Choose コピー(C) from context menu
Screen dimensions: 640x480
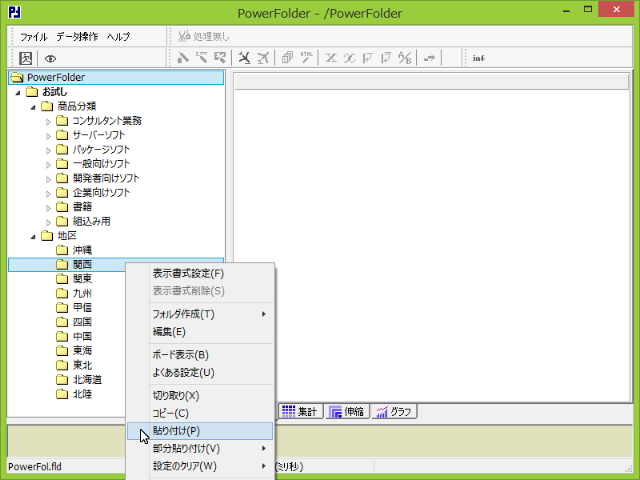pyautogui.click(x=200, y=413)
